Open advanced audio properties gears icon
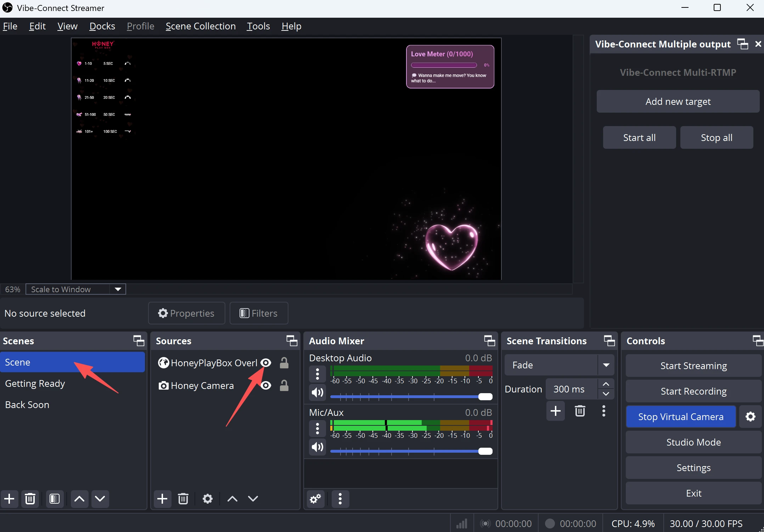 (315, 499)
